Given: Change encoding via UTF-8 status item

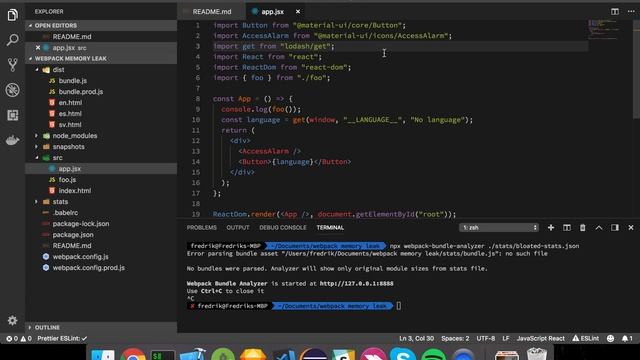Looking at the screenshot, I should pos(486,338).
